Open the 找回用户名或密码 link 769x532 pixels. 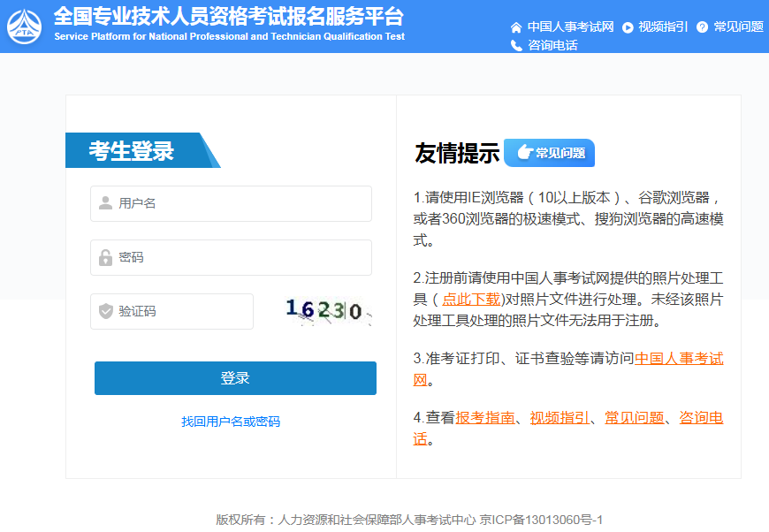click(x=231, y=422)
